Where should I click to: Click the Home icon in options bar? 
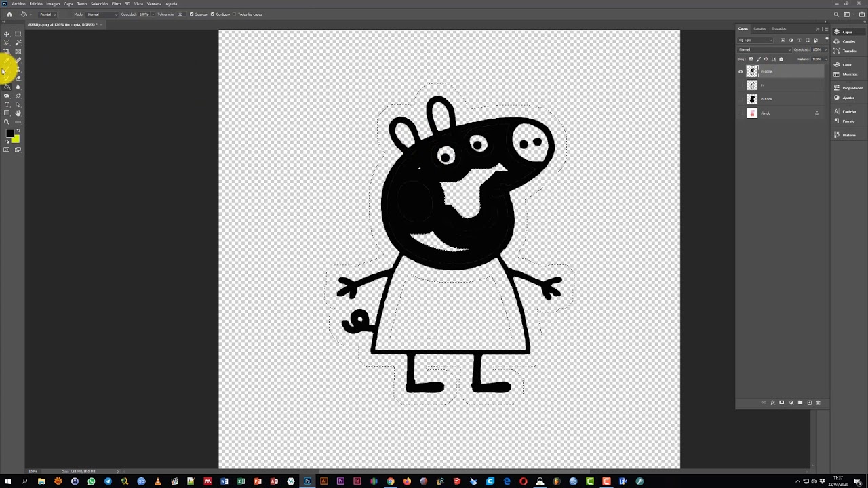(9, 14)
